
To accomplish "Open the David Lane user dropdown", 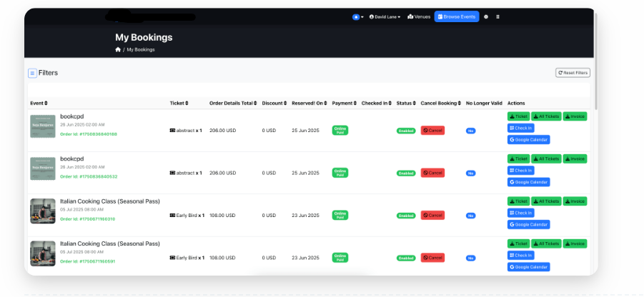I will tap(385, 16).
